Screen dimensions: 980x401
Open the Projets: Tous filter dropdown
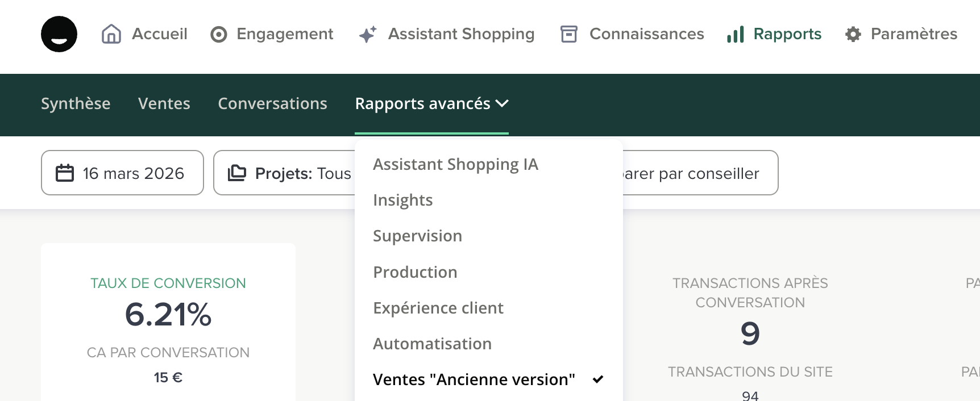click(x=290, y=173)
